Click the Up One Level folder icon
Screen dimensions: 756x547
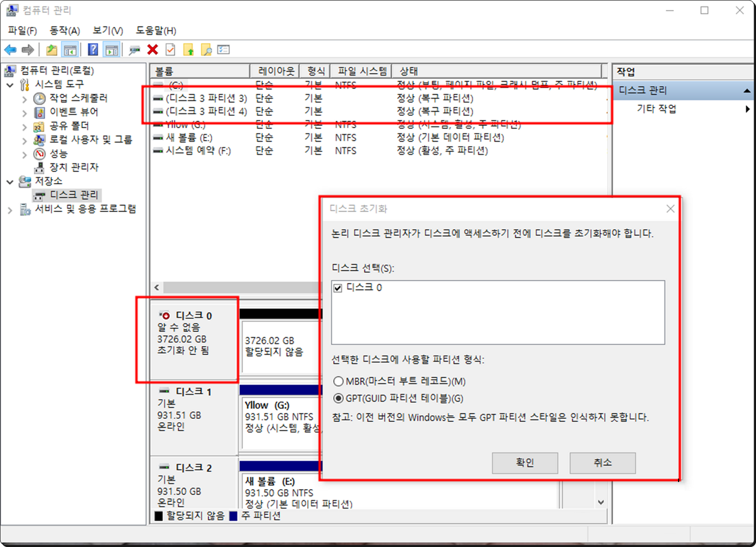(52, 50)
